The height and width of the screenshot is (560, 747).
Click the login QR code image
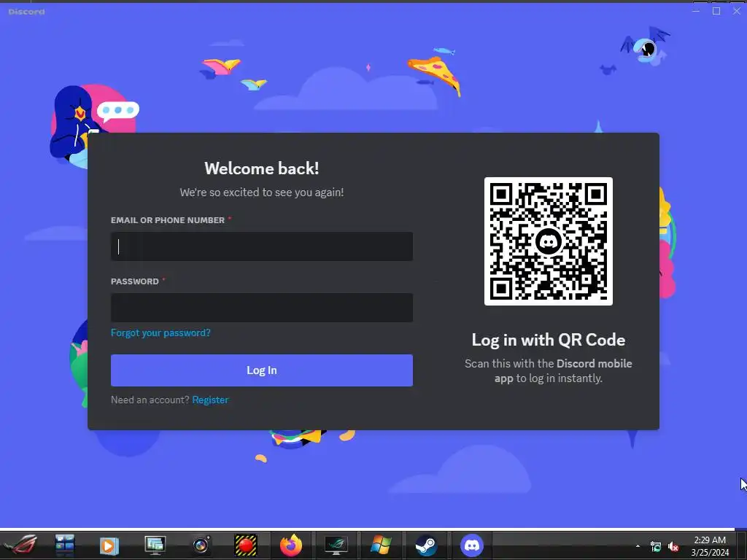(549, 241)
